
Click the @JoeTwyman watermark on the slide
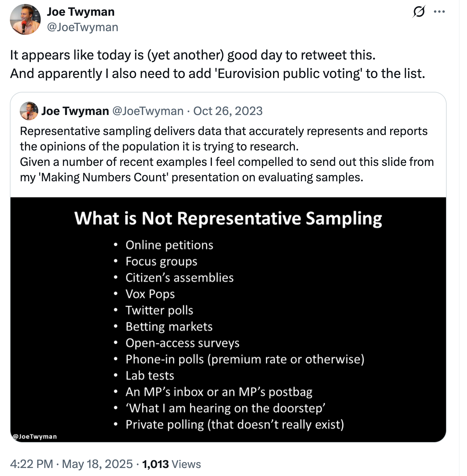35,437
